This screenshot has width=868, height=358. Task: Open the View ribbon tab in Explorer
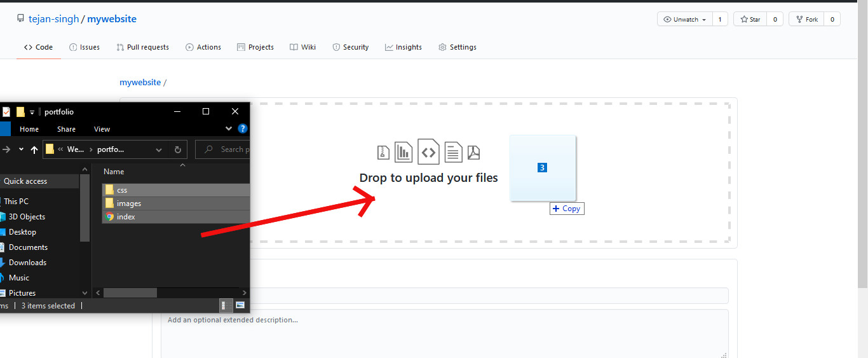(102, 129)
